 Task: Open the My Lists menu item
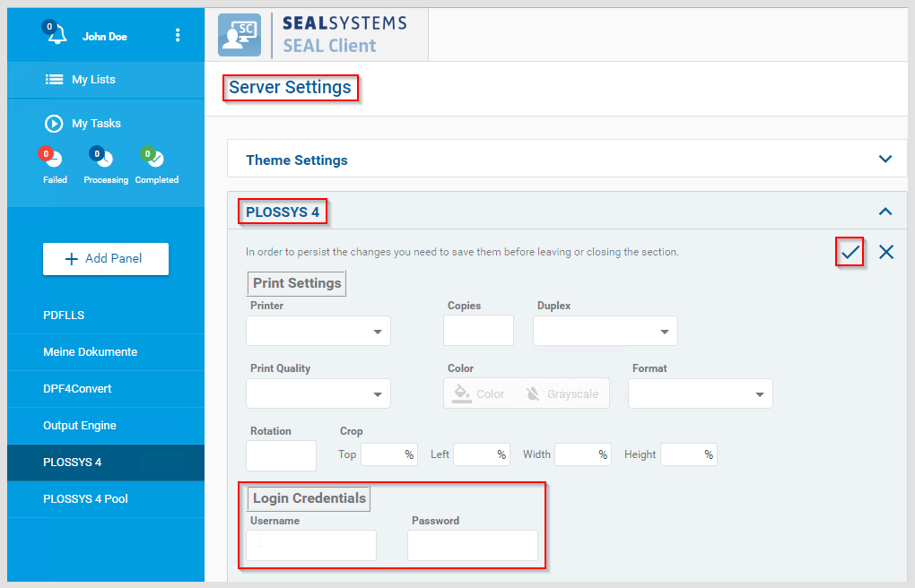pyautogui.click(x=93, y=80)
